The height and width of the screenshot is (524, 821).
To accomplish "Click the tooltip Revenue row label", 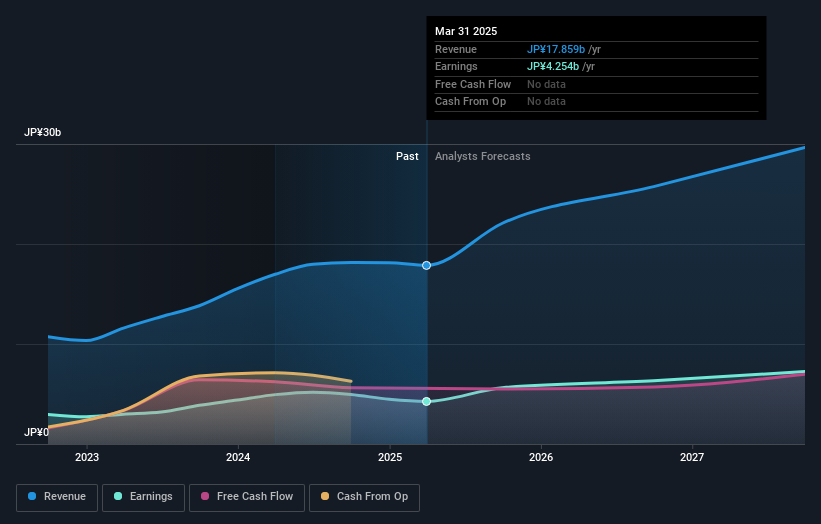I will click(x=456, y=49).
